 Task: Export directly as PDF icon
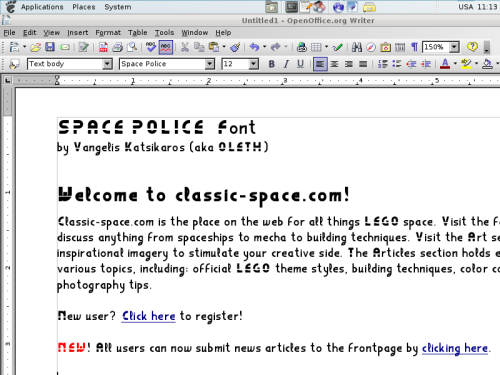(103, 47)
